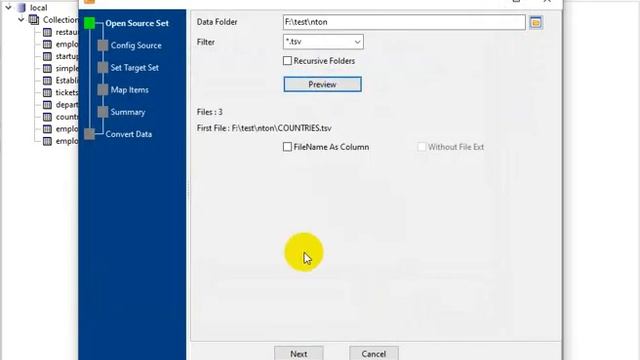Click the table icon beside 'simple' collection
Screen dimensions: 640x360
click(x=47, y=68)
